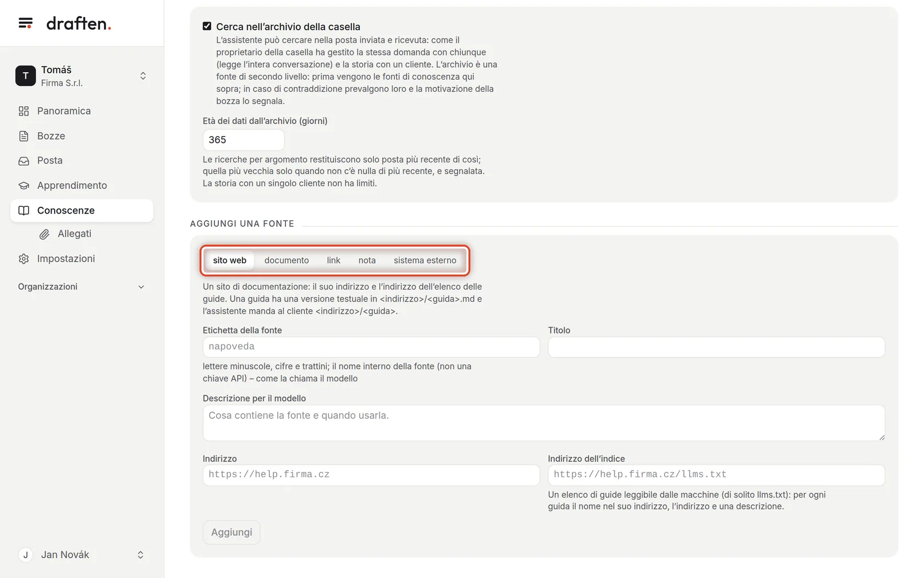924x578 pixels.
Task: Expand the Tomáš Firma S.r.l. switcher
Action: coord(81,76)
